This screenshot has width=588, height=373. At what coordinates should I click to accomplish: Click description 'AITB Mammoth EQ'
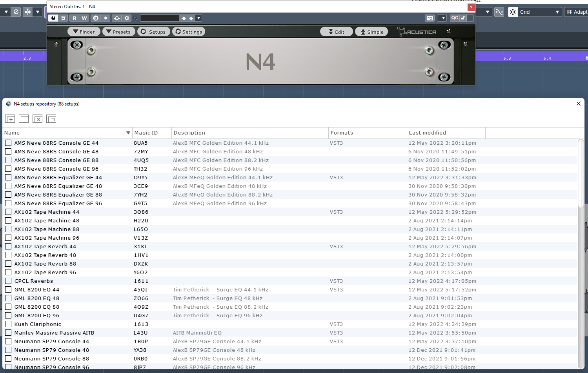pyautogui.click(x=197, y=333)
